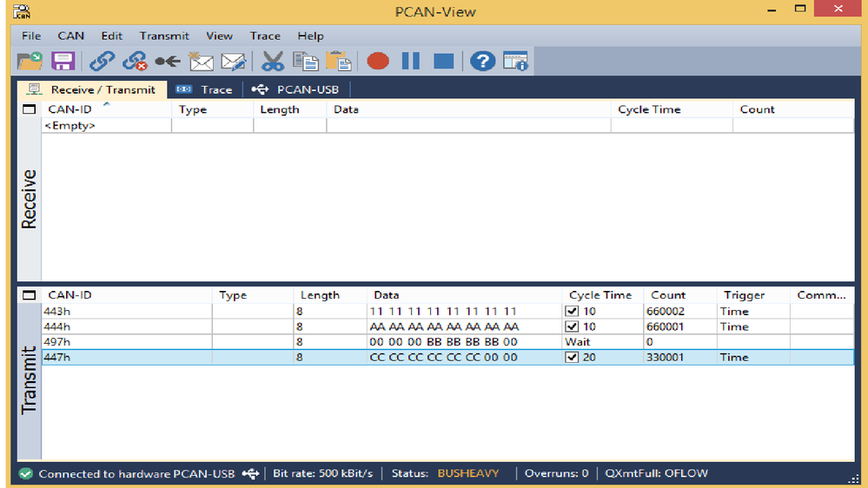Click Receive Data column header
The width and height of the screenshot is (868, 488).
[469, 109]
